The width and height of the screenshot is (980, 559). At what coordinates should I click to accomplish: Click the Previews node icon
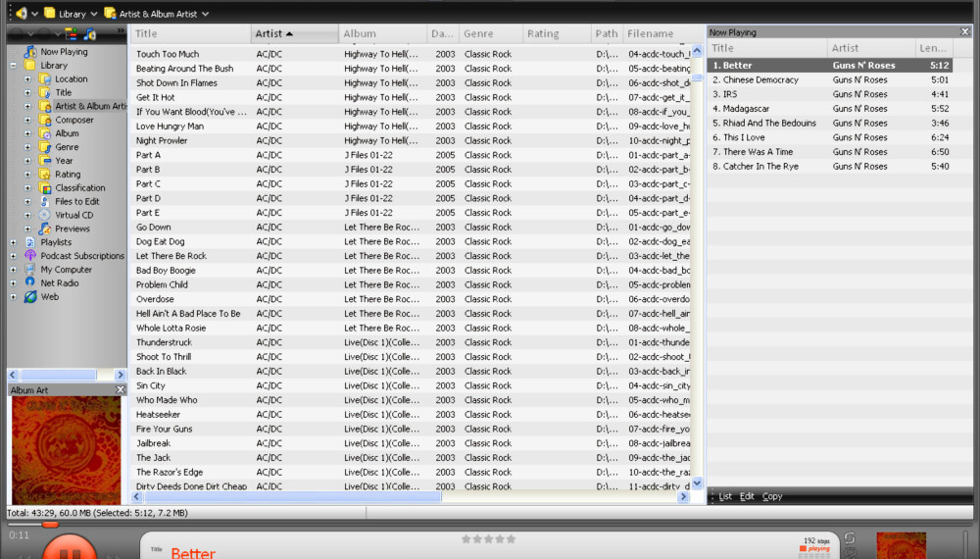coord(45,229)
